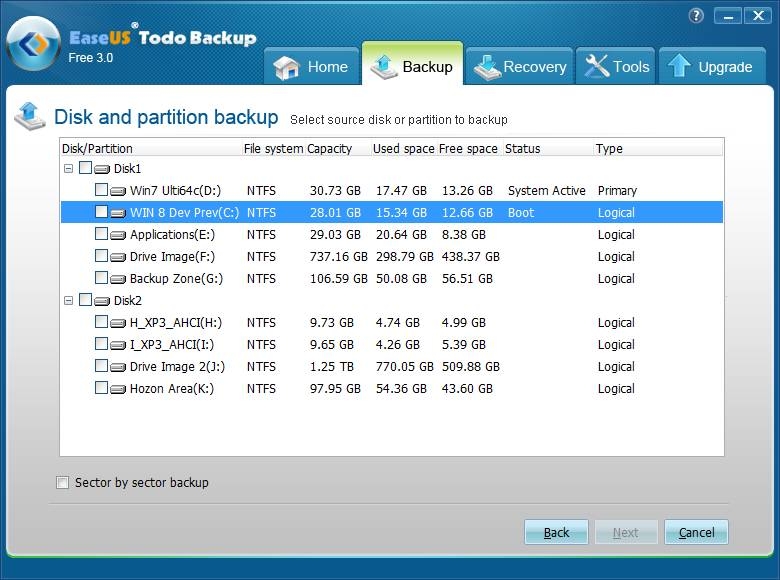Click the 1.25 TB capacity value

(331, 367)
